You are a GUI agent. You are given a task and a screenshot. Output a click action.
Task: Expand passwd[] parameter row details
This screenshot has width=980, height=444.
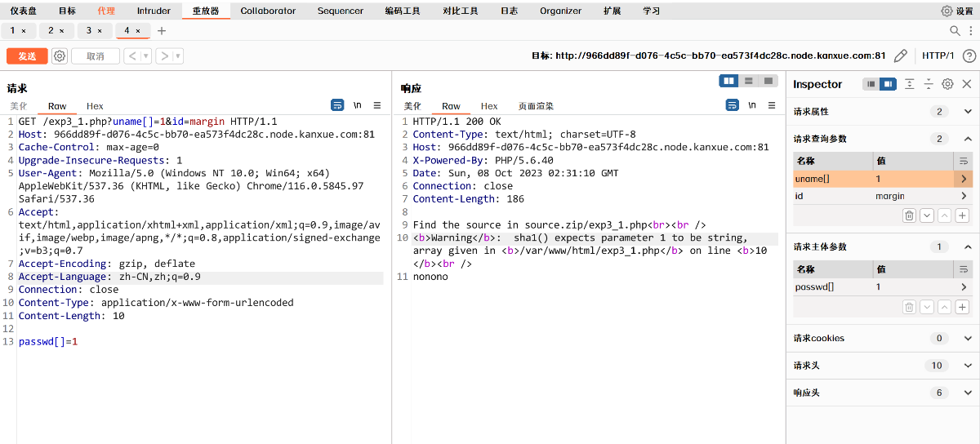(964, 287)
